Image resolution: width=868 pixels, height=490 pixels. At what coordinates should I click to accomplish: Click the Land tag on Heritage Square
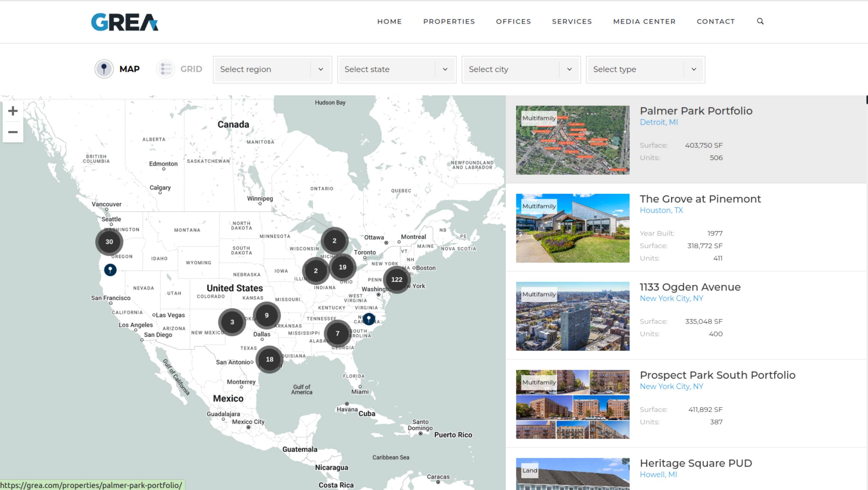pyautogui.click(x=529, y=470)
